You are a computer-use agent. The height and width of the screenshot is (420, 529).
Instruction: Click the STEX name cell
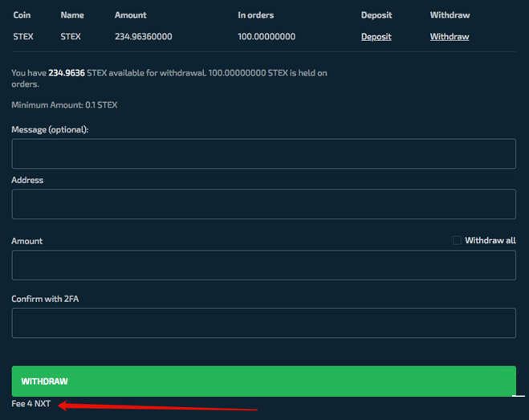coord(71,36)
